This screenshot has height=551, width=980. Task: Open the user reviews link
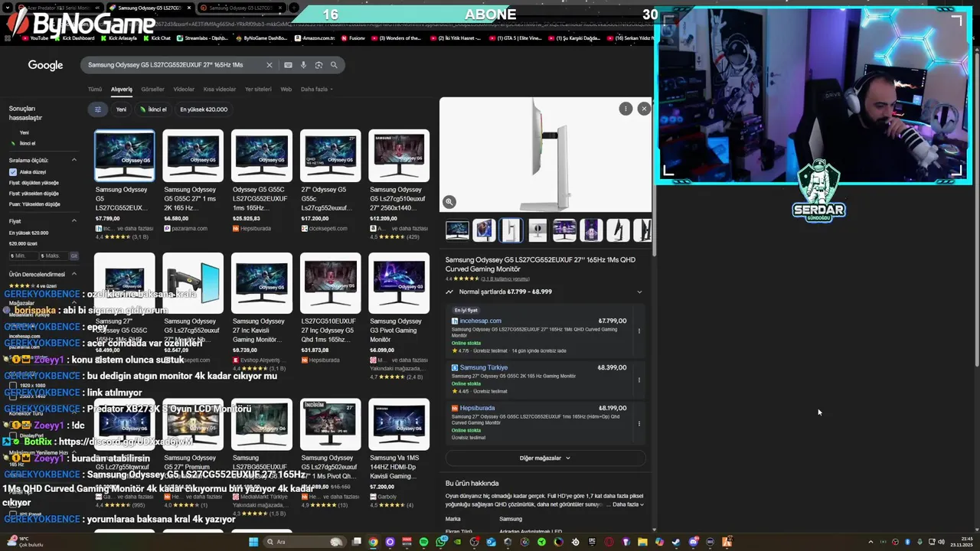[505, 279]
